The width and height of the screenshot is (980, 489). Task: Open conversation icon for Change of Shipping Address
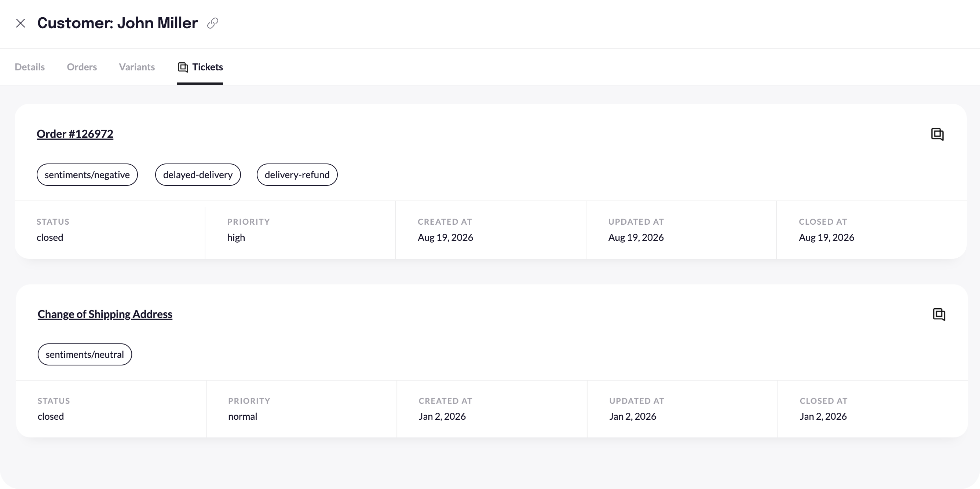(x=939, y=315)
